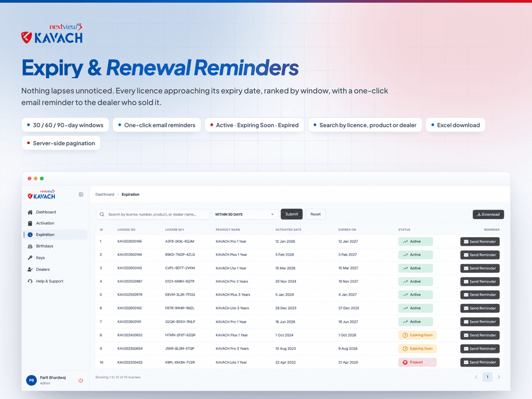532x399 pixels.
Task: Click the KAVACH logo in the sidebar
Action: tap(41, 194)
